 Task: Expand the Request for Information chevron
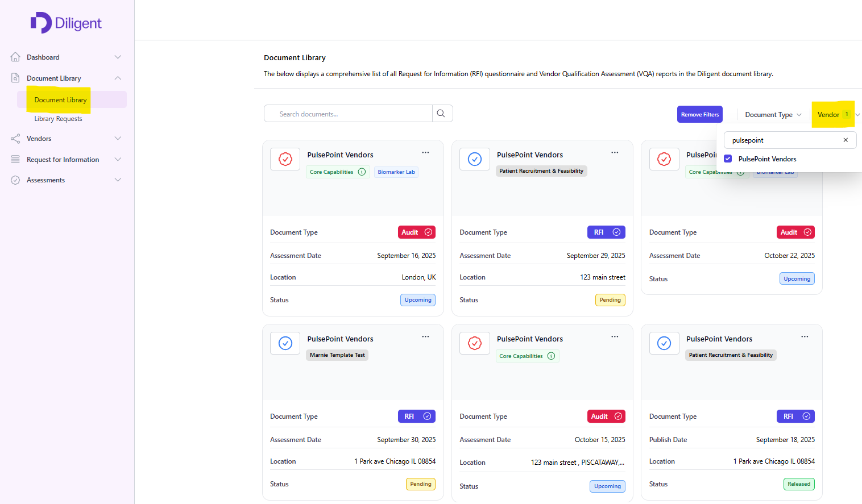coord(118,159)
